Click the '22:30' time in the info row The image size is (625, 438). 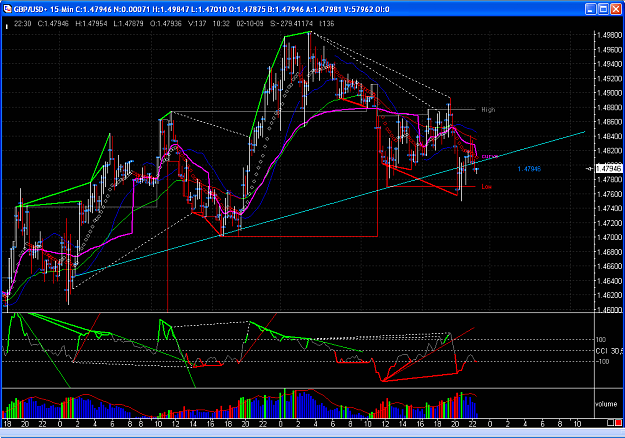(x=22, y=24)
